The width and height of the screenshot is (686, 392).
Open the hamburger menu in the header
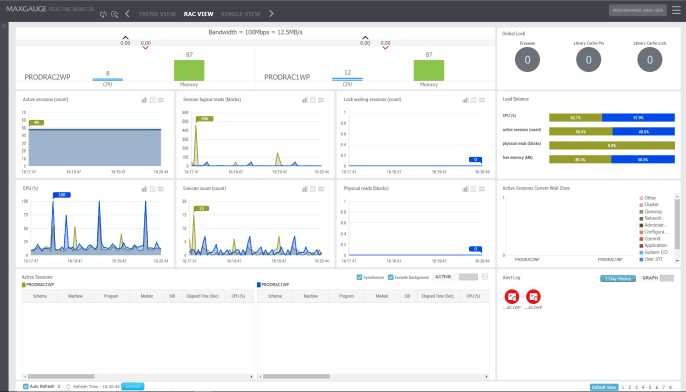click(x=676, y=10)
